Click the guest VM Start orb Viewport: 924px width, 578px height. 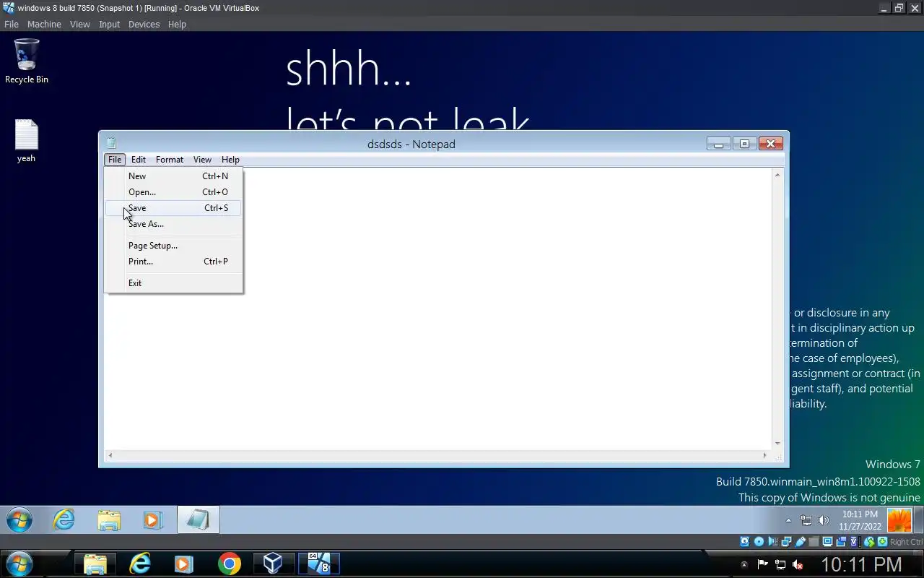(x=19, y=519)
